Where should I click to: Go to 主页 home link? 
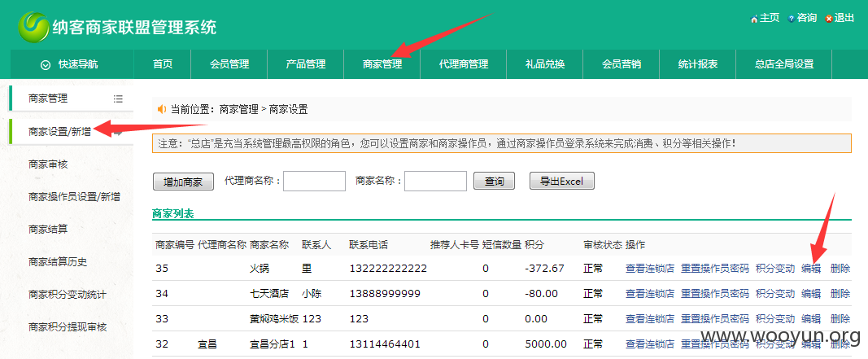769,18
